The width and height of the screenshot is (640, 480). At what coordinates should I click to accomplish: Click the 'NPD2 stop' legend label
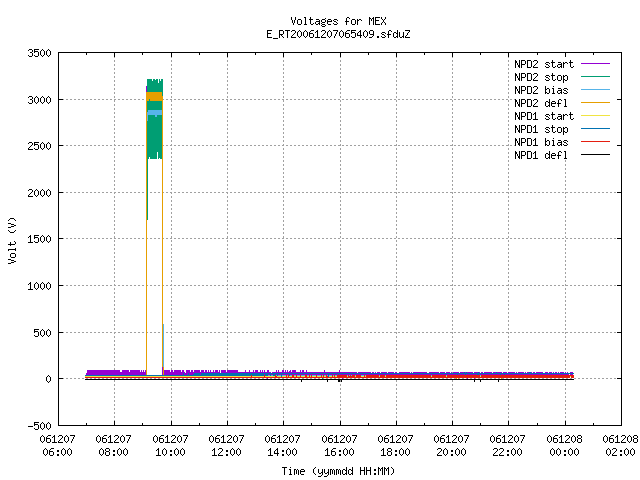[541, 77]
